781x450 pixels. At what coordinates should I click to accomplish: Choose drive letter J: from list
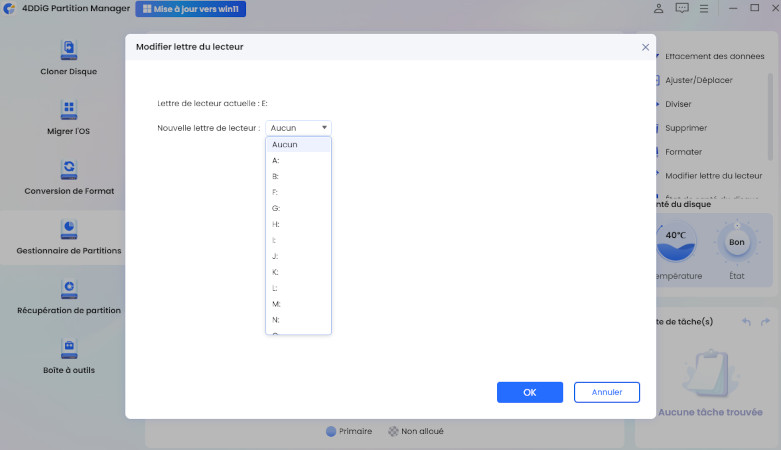click(x=298, y=256)
